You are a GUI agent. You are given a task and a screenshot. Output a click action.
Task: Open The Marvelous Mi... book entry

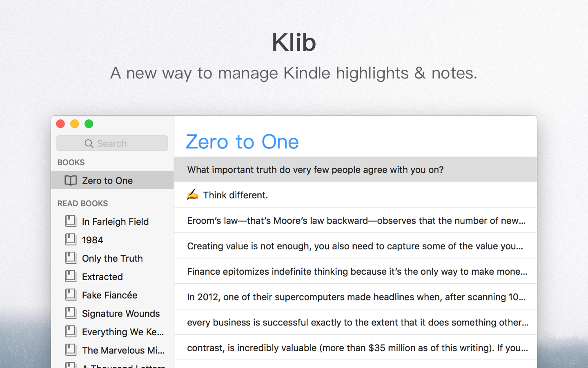click(123, 350)
